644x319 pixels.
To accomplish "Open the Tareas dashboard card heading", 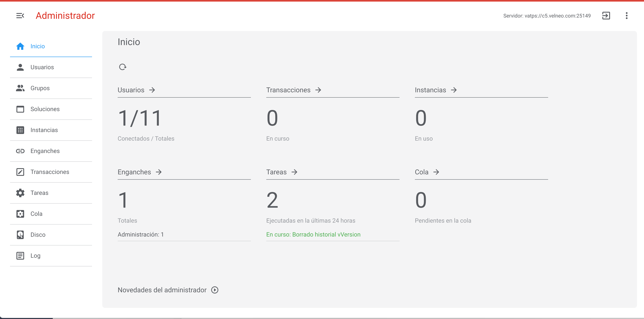I will 276,172.
